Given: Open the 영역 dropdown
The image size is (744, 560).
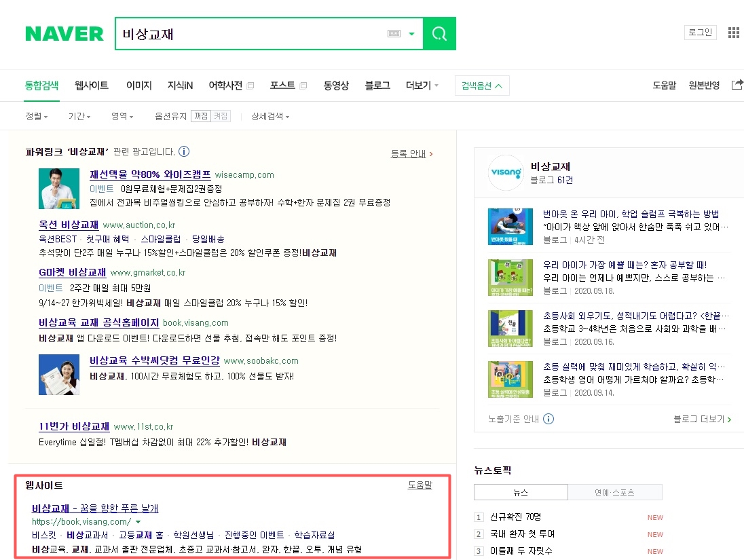Looking at the screenshot, I should click(x=122, y=116).
